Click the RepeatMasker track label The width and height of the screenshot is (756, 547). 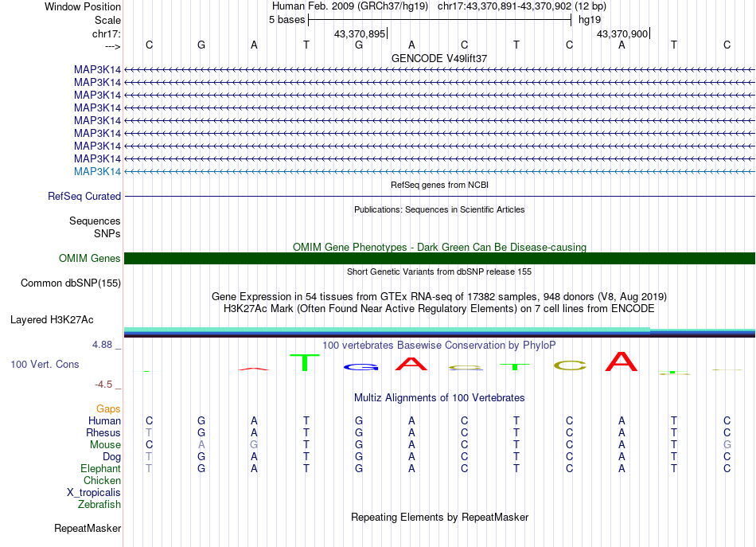(88, 529)
